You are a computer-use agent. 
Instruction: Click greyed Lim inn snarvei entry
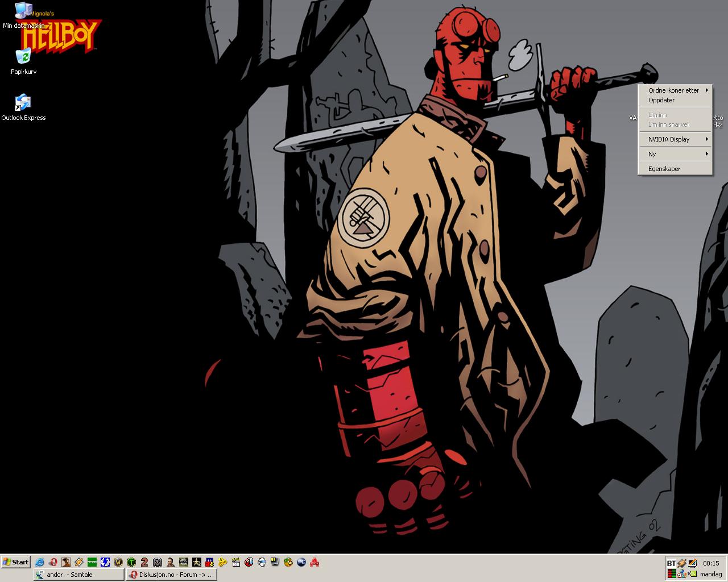pos(675,124)
